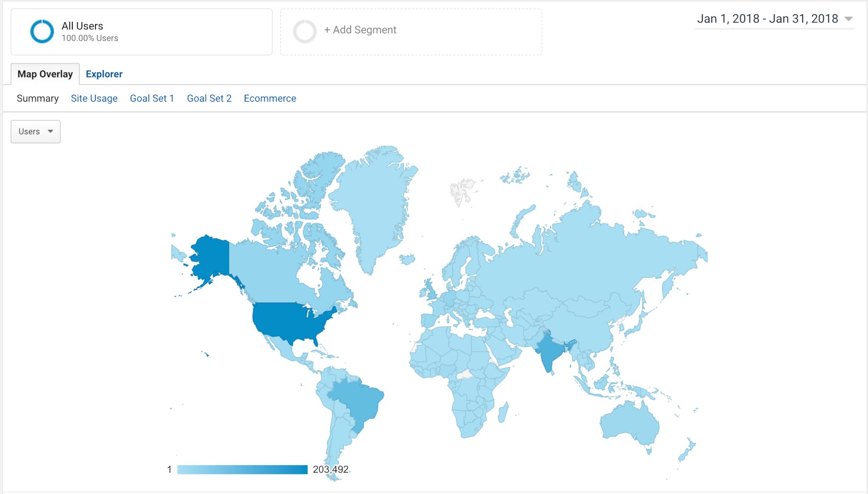868x494 pixels.
Task: Open the Ecommerce view
Action: point(270,98)
